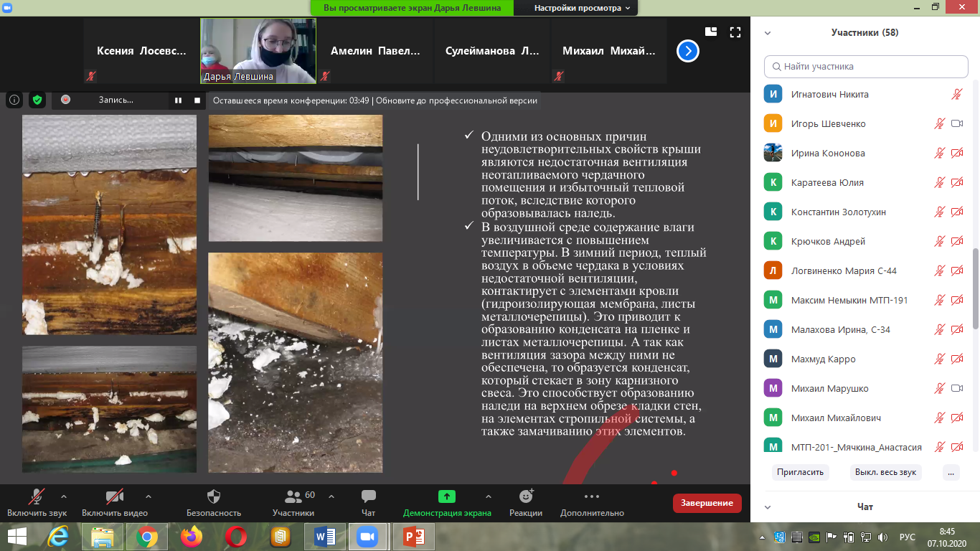Open Безопасность security menu
This screenshot has height=551, width=980.
(214, 503)
